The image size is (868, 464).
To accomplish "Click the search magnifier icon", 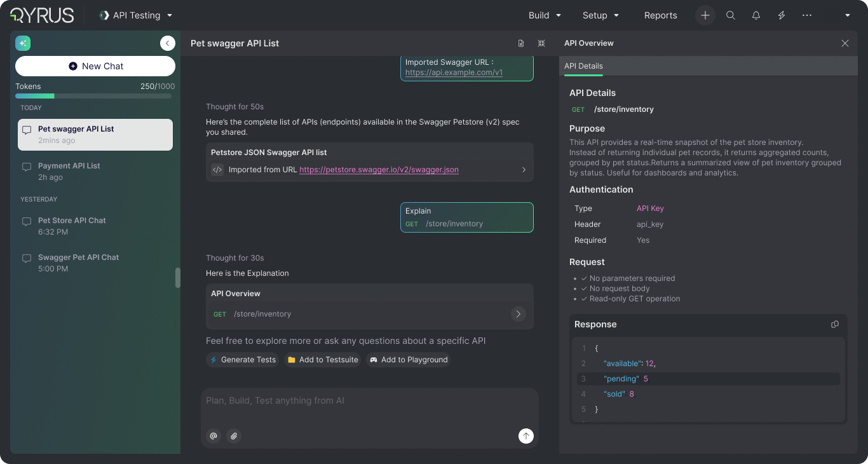I will click(731, 15).
